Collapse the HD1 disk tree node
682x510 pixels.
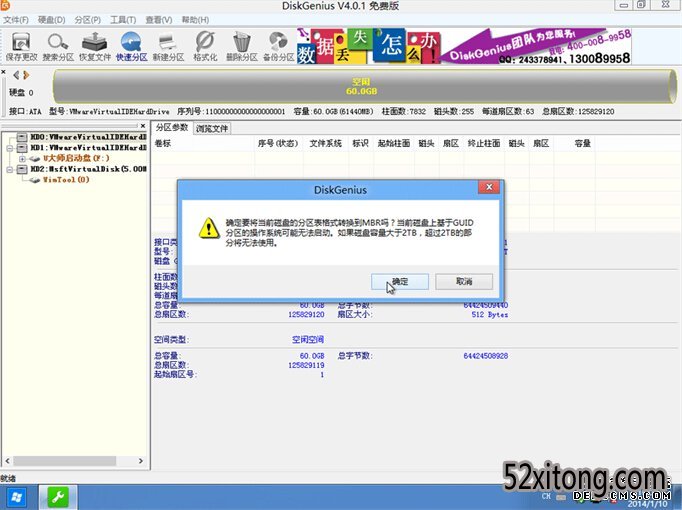[10, 148]
